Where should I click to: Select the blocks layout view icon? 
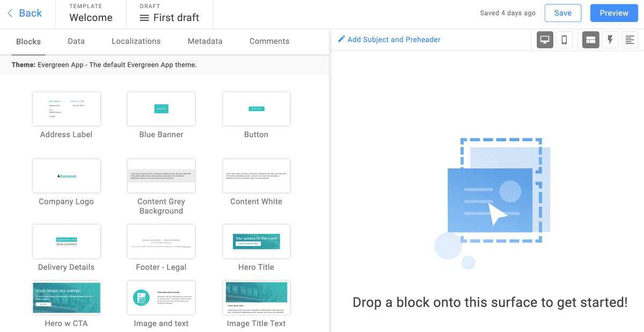pos(590,40)
